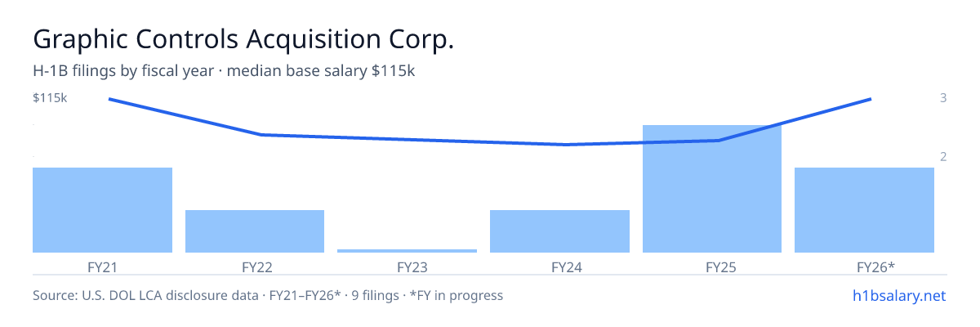Click the FY21 axis label
Viewport: 980px width, 327px height.
(x=102, y=267)
